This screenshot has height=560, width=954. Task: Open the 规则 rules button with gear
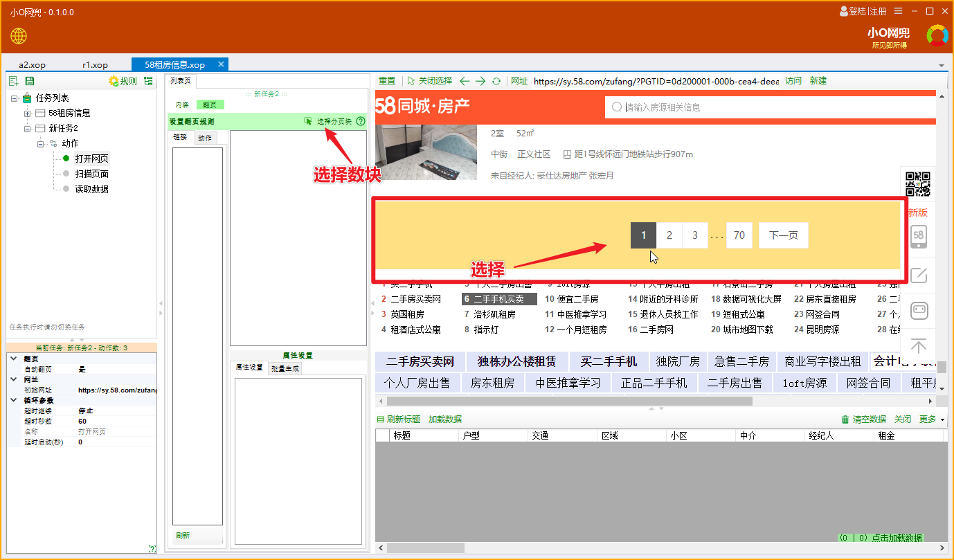pos(123,81)
